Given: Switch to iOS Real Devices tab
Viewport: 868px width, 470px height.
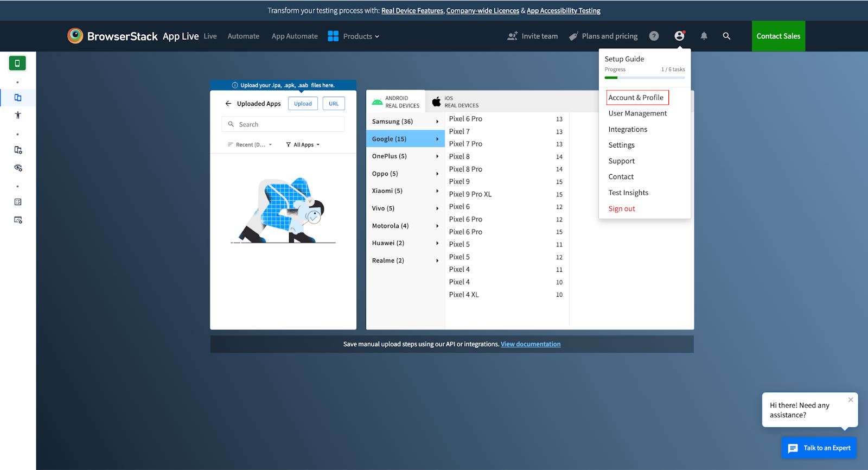Looking at the screenshot, I should [456, 102].
